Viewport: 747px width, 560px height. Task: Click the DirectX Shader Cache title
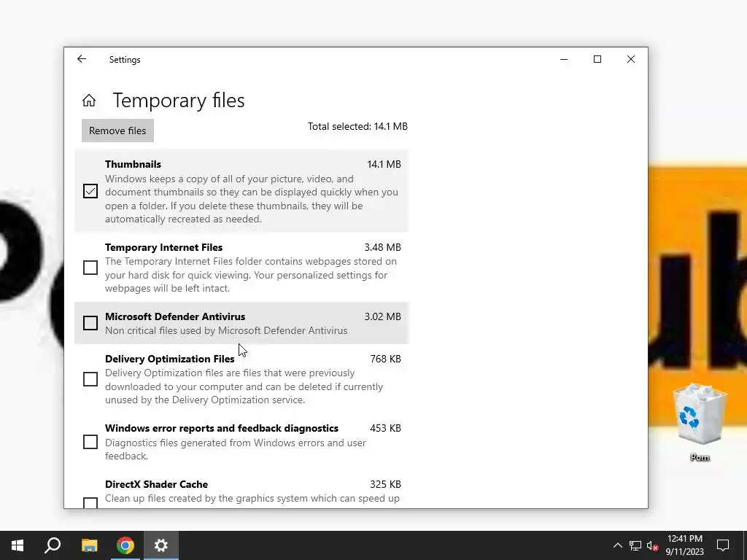click(x=156, y=484)
